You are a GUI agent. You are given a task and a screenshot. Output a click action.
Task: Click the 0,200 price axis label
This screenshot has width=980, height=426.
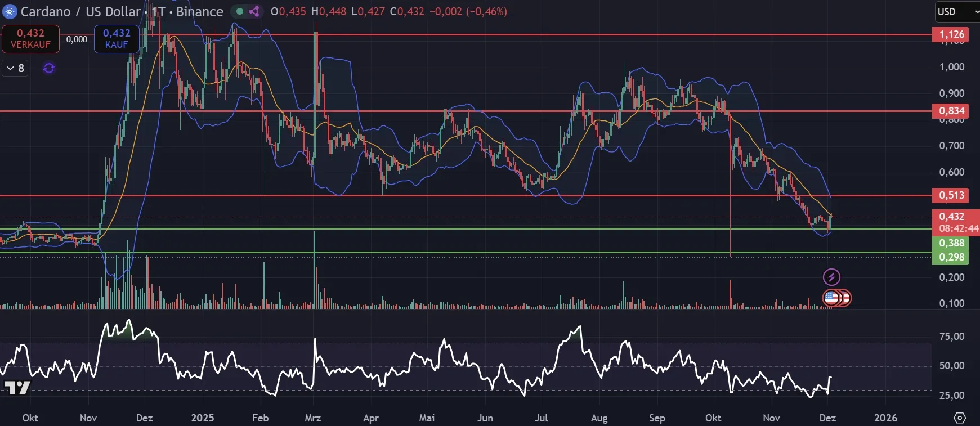tap(952, 277)
